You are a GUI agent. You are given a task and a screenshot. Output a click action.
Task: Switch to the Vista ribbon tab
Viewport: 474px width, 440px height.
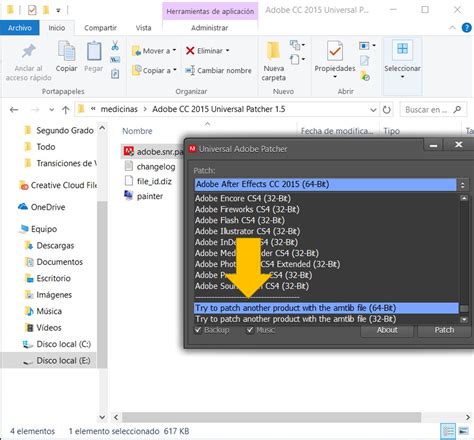pos(143,28)
